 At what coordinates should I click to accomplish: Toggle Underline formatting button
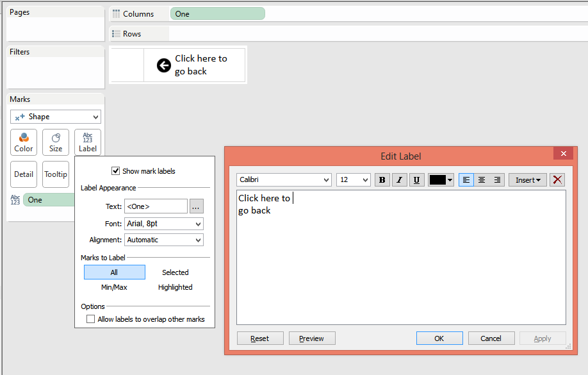click(x=416, y=179)
